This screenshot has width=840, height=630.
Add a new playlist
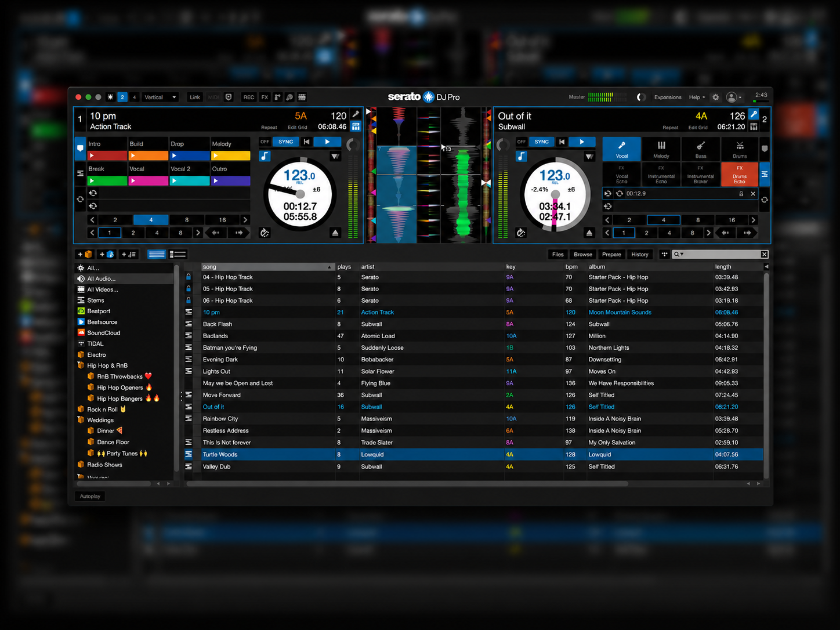tap(129, 254)
